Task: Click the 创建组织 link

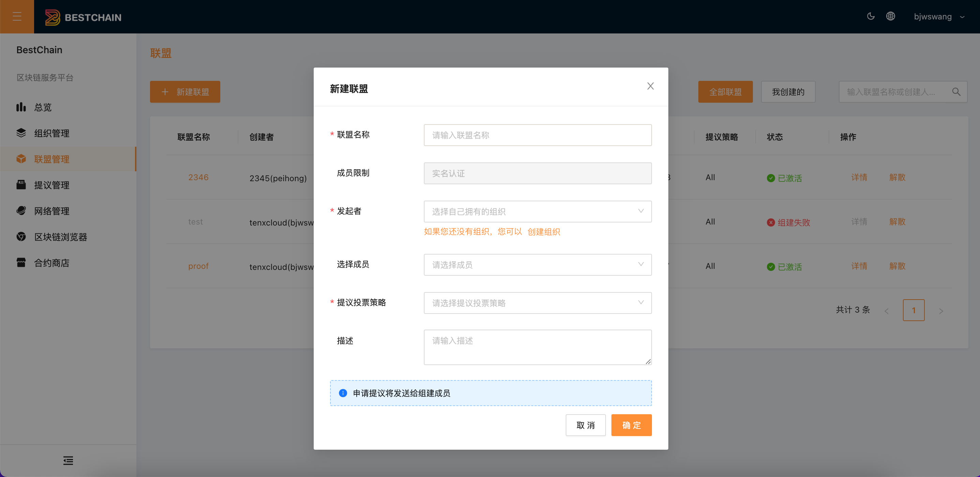Action: click(544, 231)
